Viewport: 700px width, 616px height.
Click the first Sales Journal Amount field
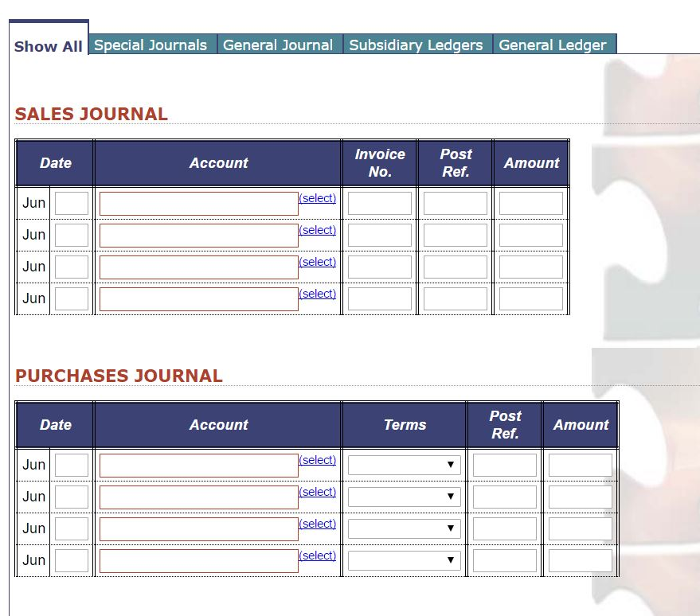click(531, 203)
